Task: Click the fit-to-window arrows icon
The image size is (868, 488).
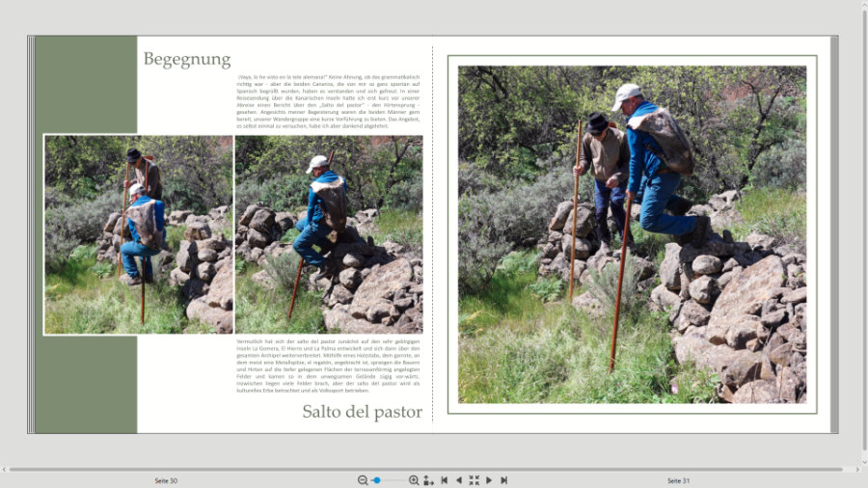Action: point(474,480)
